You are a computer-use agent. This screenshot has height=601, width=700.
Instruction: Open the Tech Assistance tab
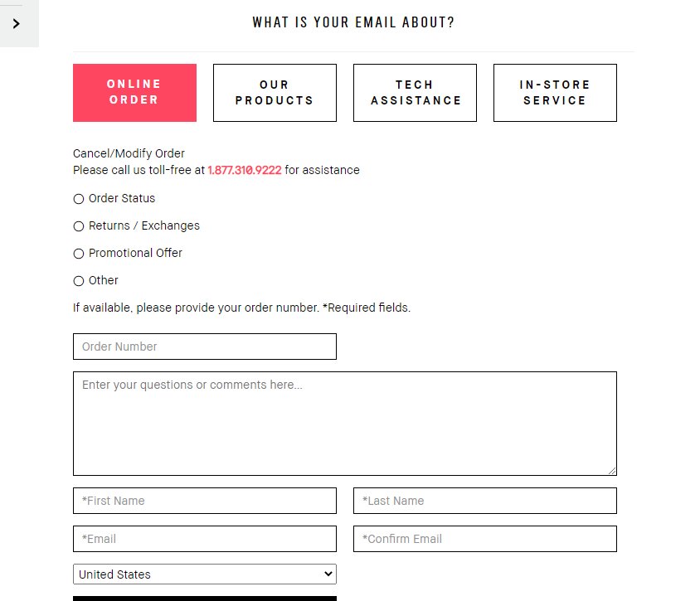(x=415, y=92)
